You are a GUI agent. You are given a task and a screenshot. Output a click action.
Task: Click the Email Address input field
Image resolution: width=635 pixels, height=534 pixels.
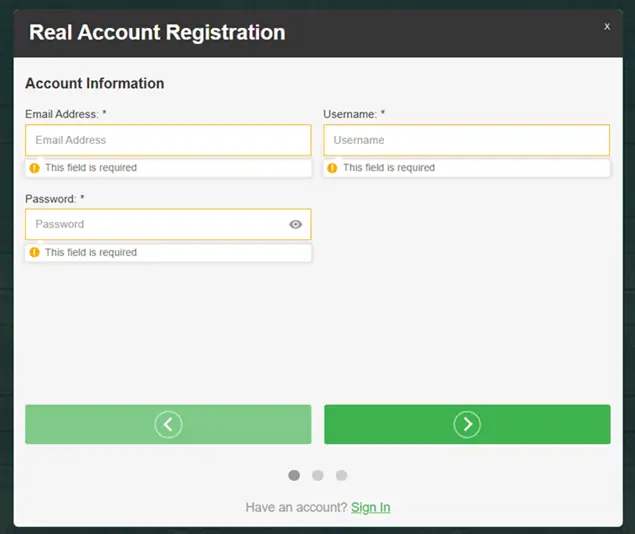pos(168,140)
